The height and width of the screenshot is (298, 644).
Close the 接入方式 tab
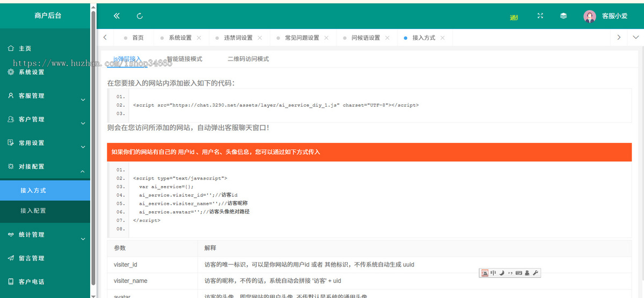(x=442, y=38)
